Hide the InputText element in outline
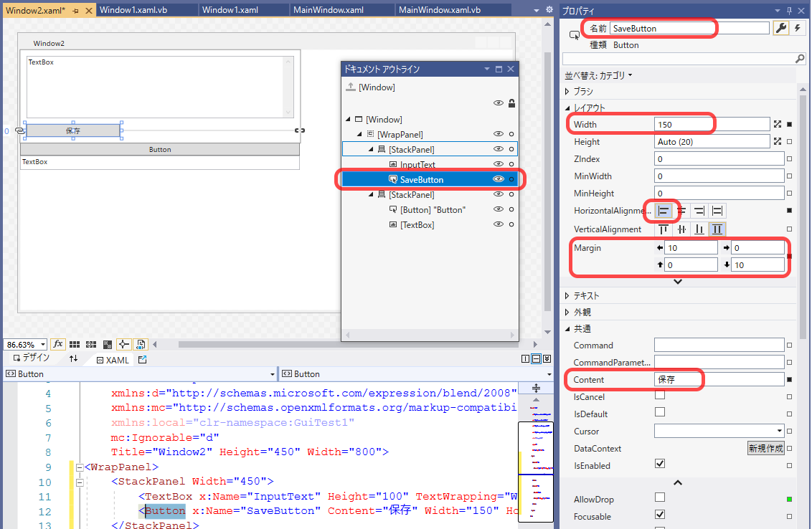Viewport: 812px width, 529px height. click(x=499, y=164)
